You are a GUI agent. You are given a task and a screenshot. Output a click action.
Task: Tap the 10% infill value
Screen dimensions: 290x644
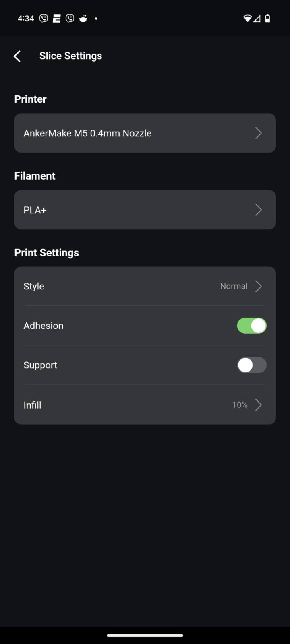240,405
